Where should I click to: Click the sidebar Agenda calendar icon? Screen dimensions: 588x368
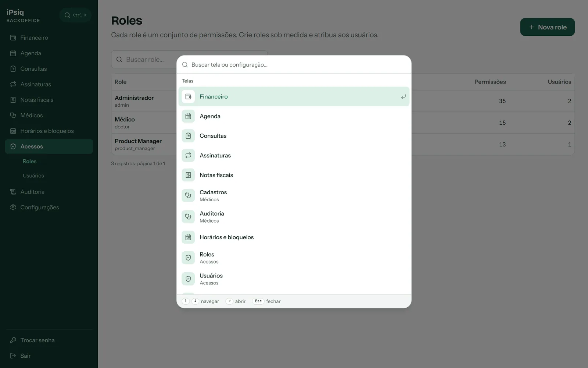(x=13, y=53)
